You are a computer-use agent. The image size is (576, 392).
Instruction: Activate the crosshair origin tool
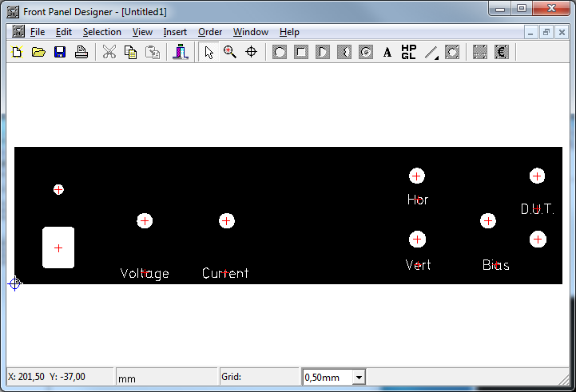[251, 53]
